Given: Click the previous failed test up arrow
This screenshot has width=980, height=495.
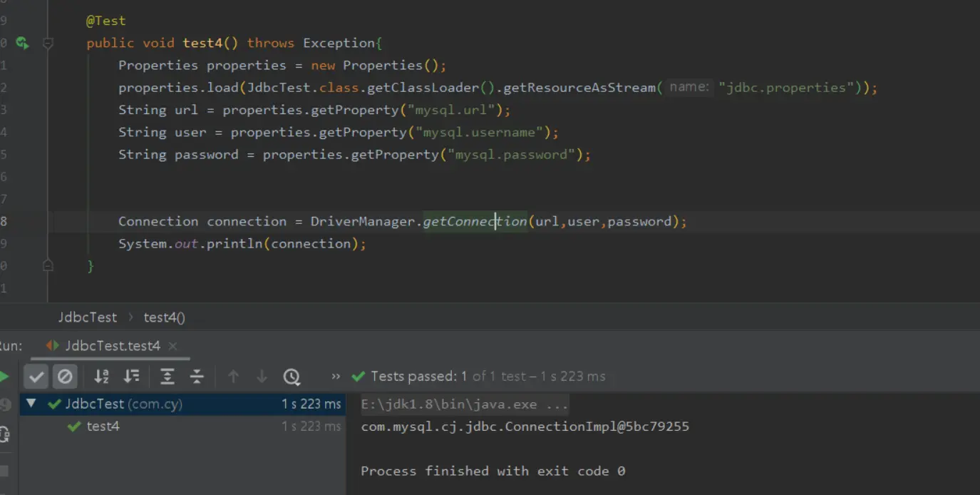Looking at the screenshot, I should click(233, 377).
